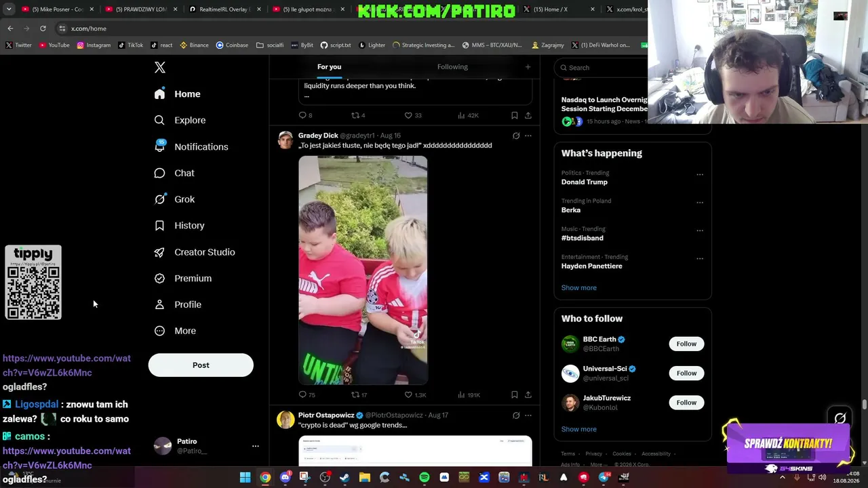Viewport: 868px width, 488px height.
Task: Like the post with 33 likes
Action: point(413,115)
